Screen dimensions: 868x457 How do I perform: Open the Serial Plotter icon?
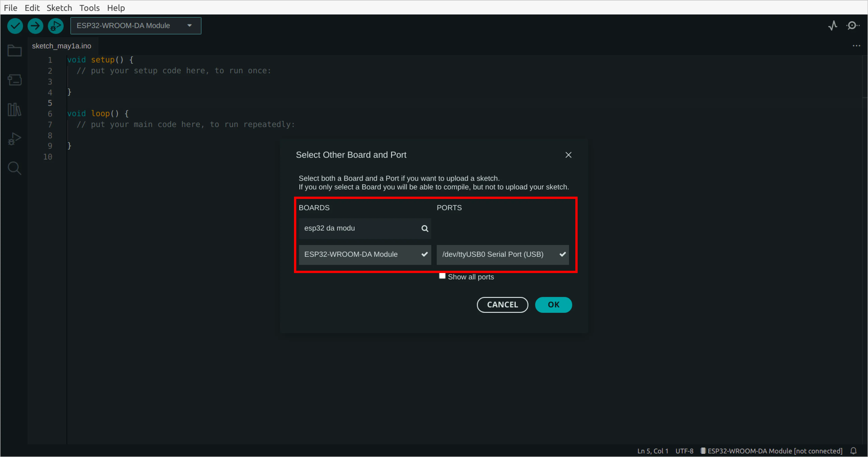[833, 26]
